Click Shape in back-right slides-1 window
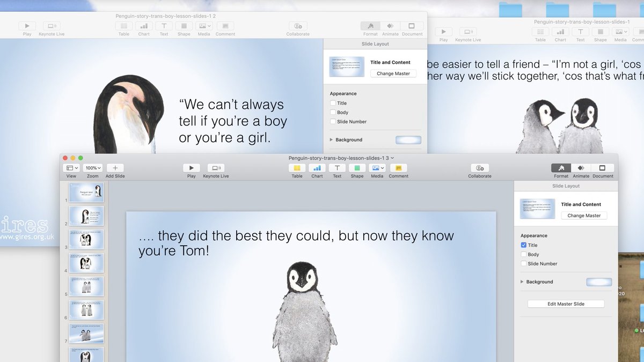Viewport: 644px width, 362px height. coord(601,32)
